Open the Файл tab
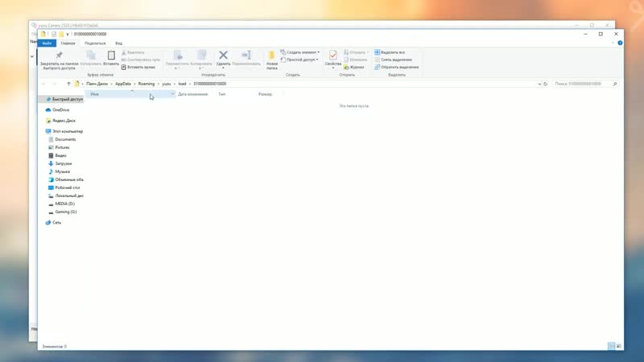This screenshot has width=644, height=362. coord(47,43)
